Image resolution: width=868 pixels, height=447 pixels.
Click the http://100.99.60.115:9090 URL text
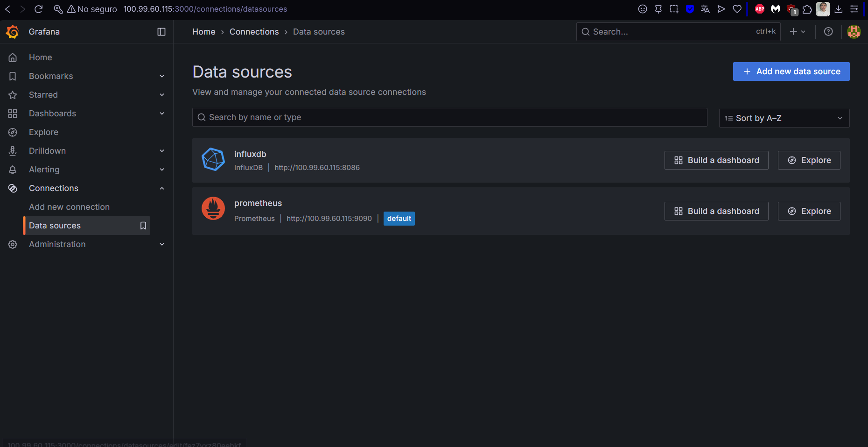tap(329, 219)
